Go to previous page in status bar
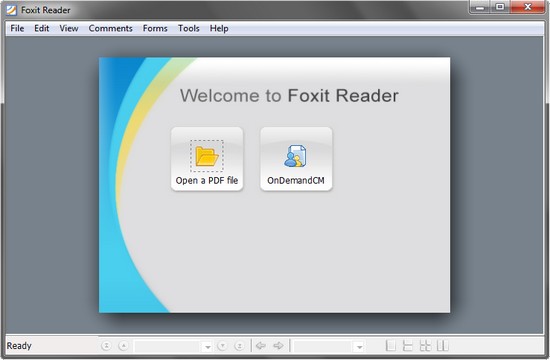The image size is (550, 360). (123, 346)
